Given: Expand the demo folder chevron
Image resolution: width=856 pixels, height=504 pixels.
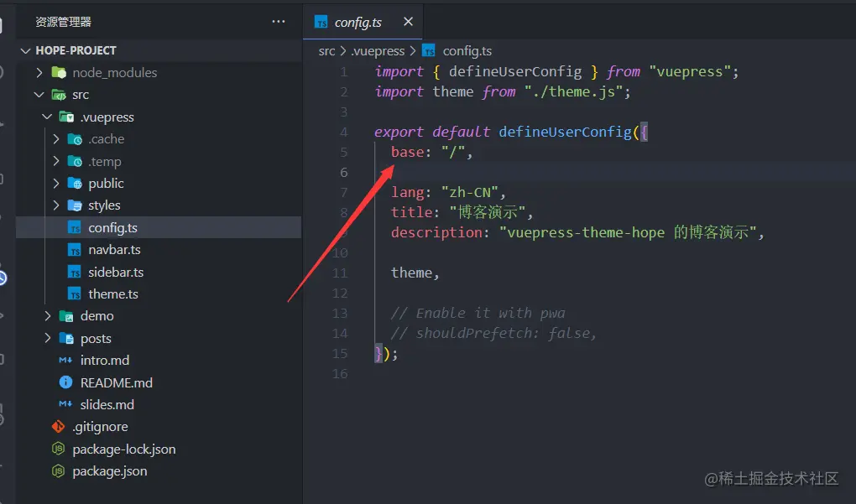Looking at the screenshot, I should pos(48,316).
